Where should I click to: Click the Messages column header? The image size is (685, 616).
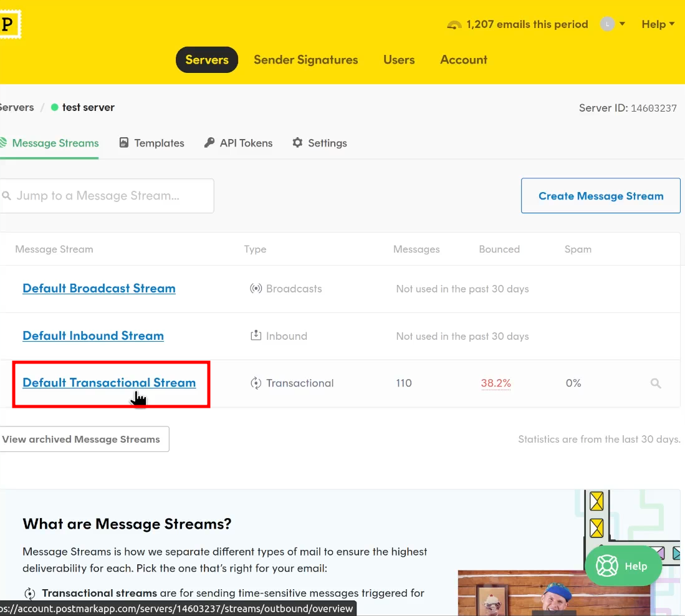pyautogui.click(x=416, y=249)
